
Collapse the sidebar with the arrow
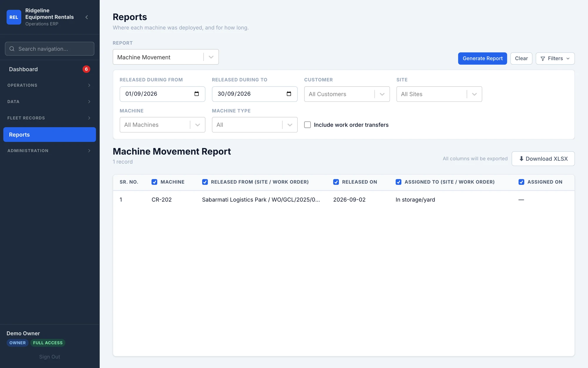point(87,17)
